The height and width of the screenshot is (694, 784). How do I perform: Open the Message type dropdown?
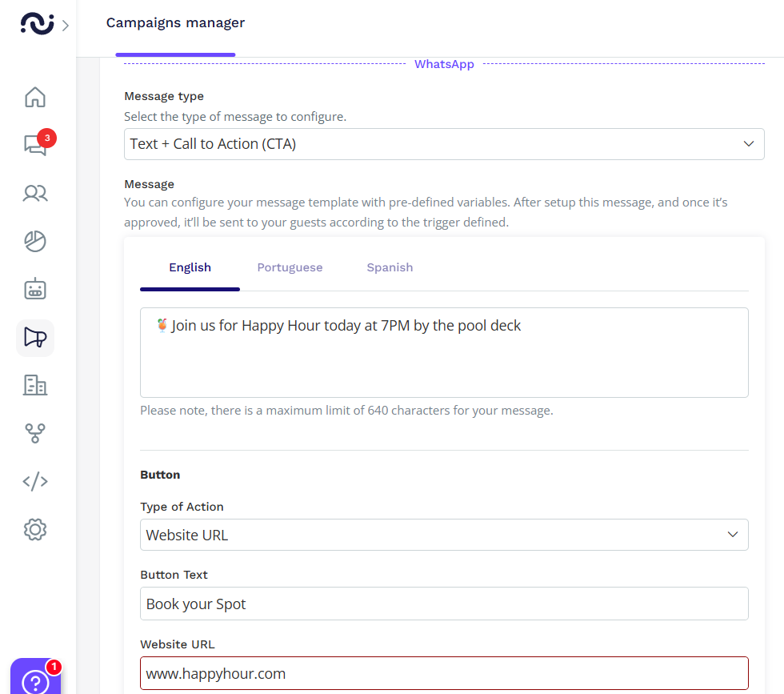444,144
